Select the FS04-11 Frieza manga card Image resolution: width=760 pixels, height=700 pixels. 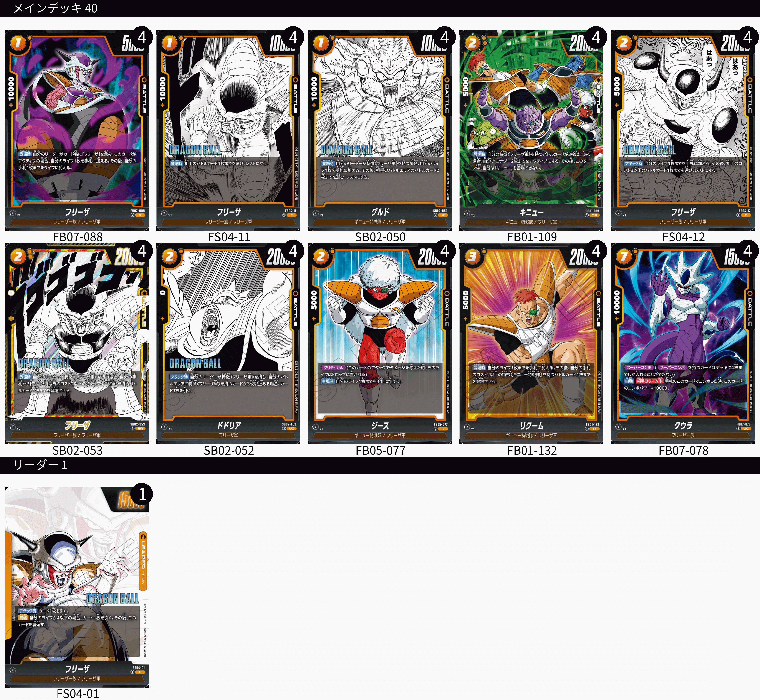(228, 130)
